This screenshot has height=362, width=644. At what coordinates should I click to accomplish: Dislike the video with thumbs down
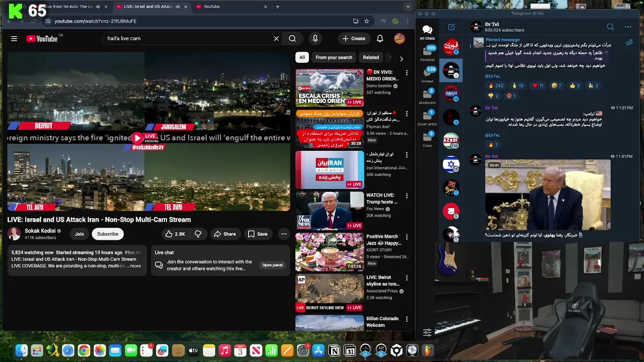pos(198,234)
